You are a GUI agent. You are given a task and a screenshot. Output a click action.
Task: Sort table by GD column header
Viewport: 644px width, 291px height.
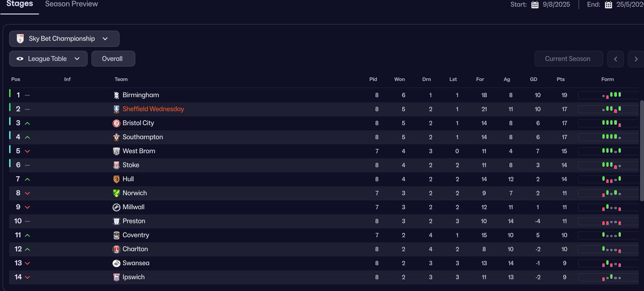[533, 79]
